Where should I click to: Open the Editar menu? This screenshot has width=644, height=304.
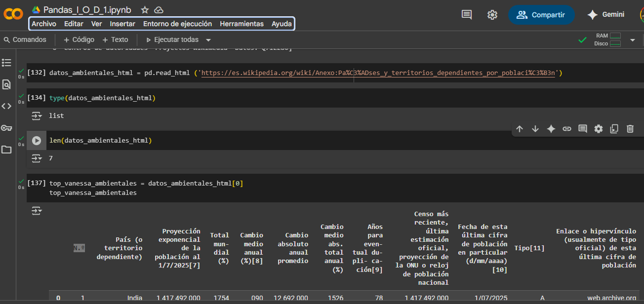click(x=74, y=24)
